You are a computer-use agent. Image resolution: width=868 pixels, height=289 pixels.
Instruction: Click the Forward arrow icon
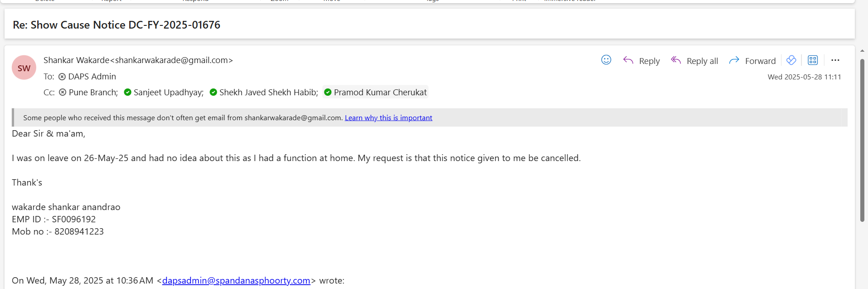click(734, 60)
